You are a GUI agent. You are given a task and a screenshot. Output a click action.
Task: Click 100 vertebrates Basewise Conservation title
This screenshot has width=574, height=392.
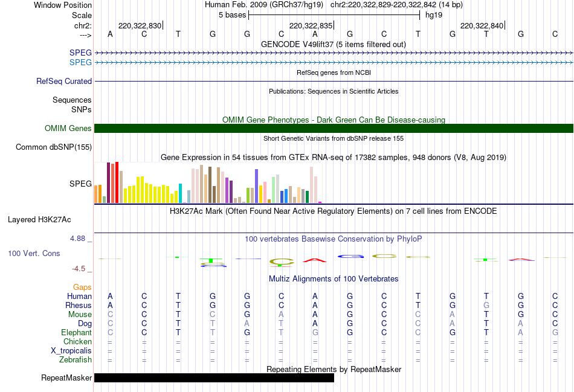coord(334,239)
